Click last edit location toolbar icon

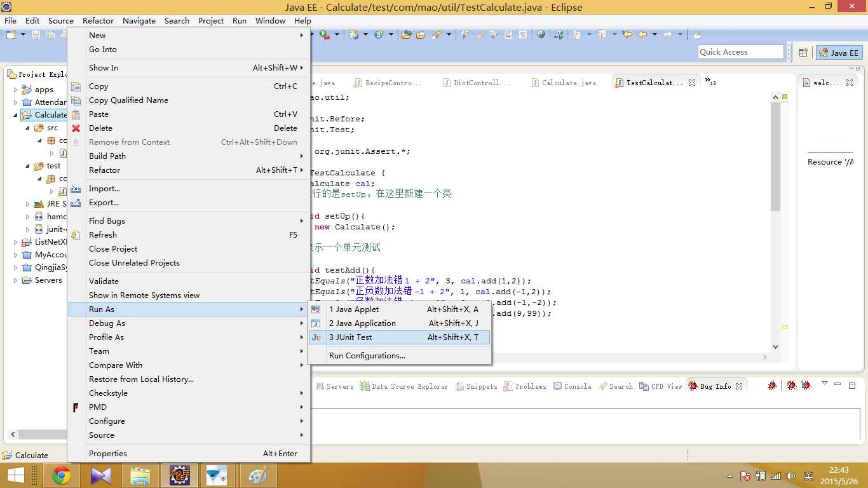(628, 35)
